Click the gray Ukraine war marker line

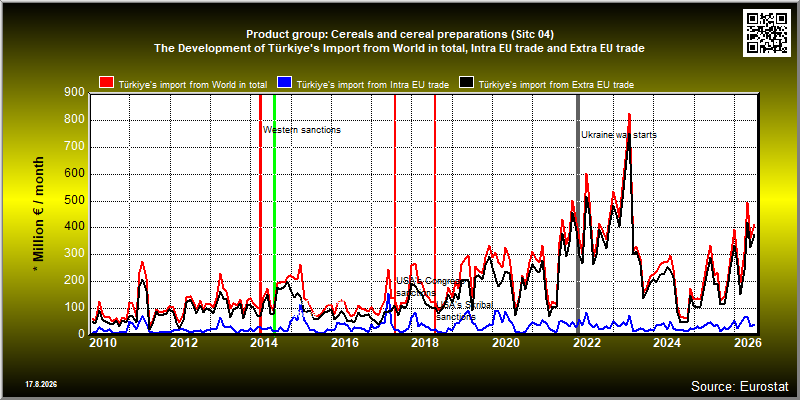[578, 214]
